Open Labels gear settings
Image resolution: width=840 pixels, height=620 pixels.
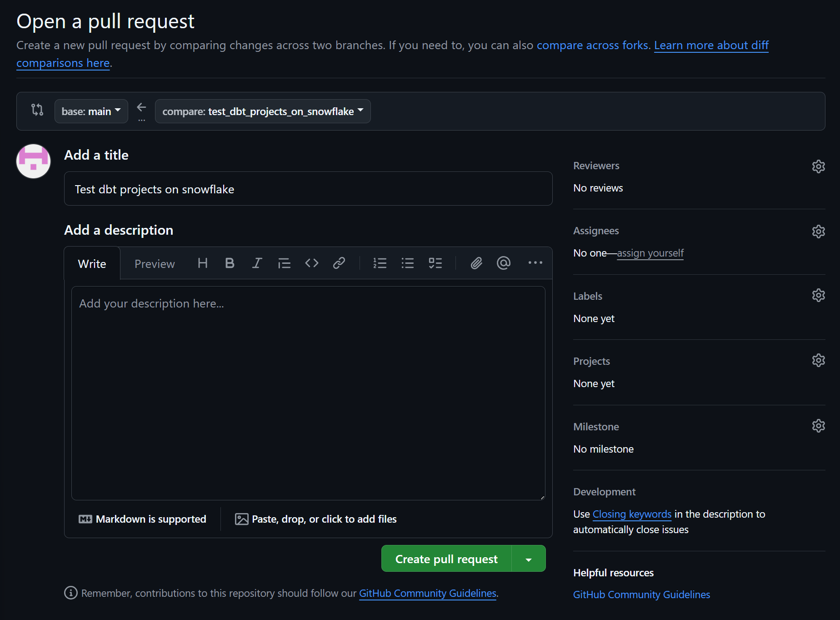818,296
